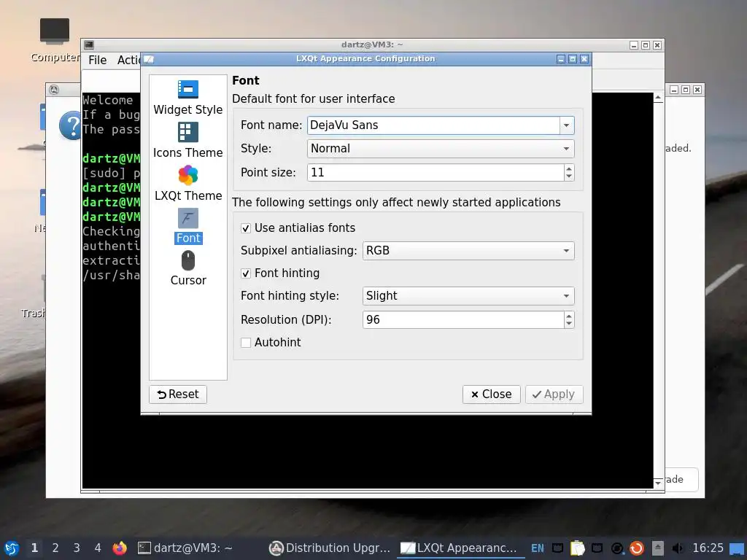Switch to workspace 1
This screenshot has width=747, height=560.
tap(34, 548)
